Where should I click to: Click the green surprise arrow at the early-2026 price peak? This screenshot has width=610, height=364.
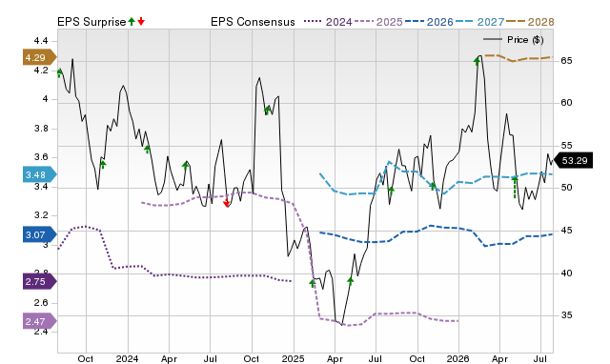[477, 61]
